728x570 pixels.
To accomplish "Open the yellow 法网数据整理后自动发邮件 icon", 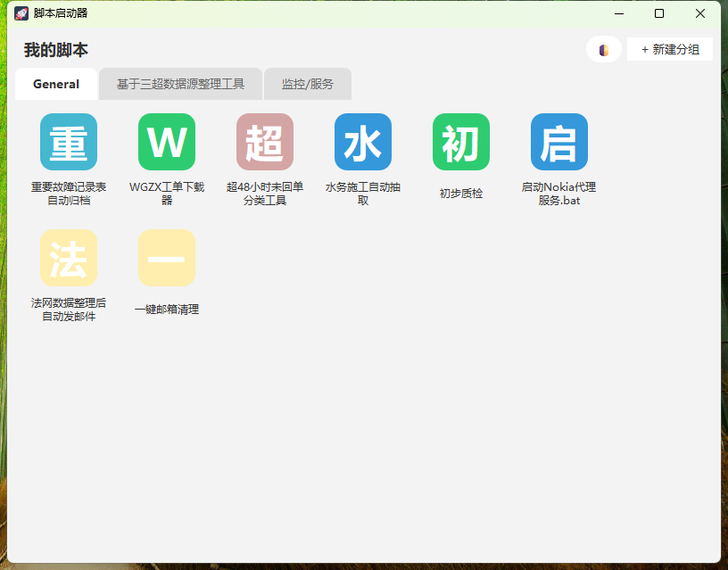I will point(69,258).
